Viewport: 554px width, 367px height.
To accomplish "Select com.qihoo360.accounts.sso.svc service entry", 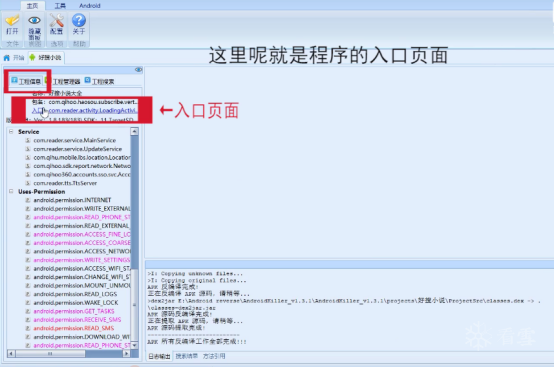I will 82,174.
